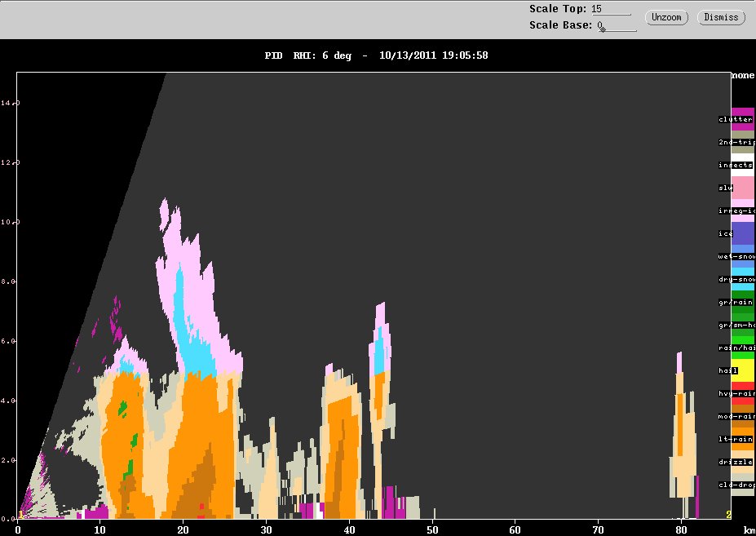Select the wet-snow legend swatch

click(743, 256)
